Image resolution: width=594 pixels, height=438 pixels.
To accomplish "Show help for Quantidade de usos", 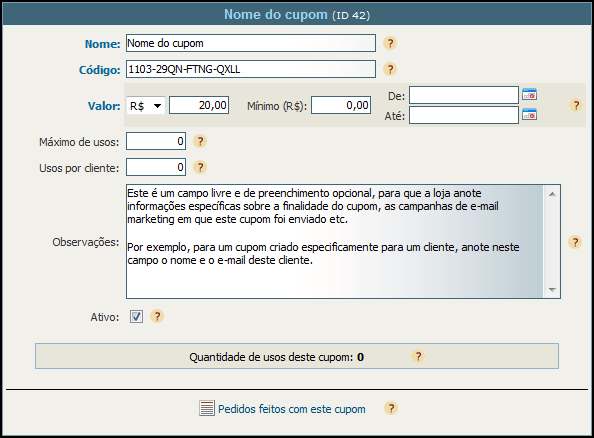I will [418, 356].
